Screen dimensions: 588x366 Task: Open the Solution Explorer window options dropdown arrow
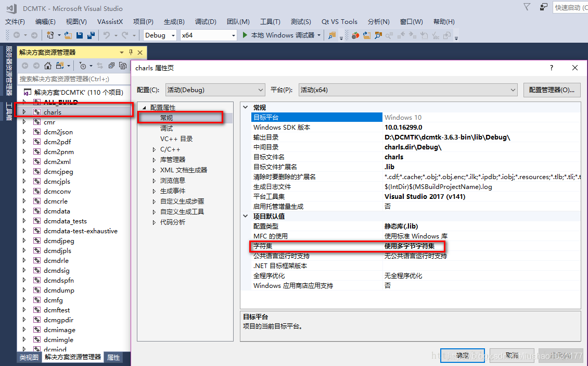coord(121,52)
